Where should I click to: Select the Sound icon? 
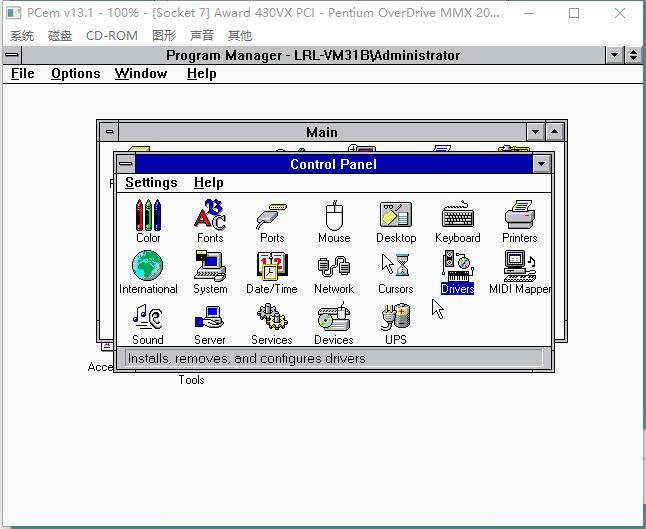[x=148, y=323]
